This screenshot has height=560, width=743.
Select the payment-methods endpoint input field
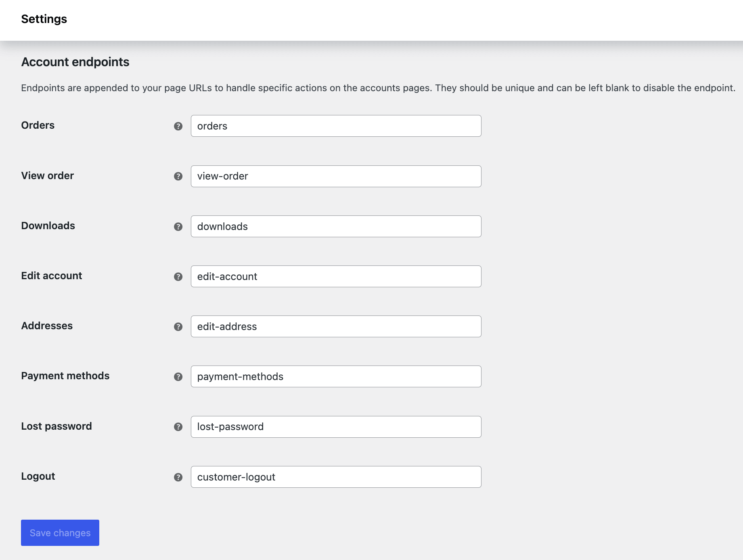click(336, 376)
